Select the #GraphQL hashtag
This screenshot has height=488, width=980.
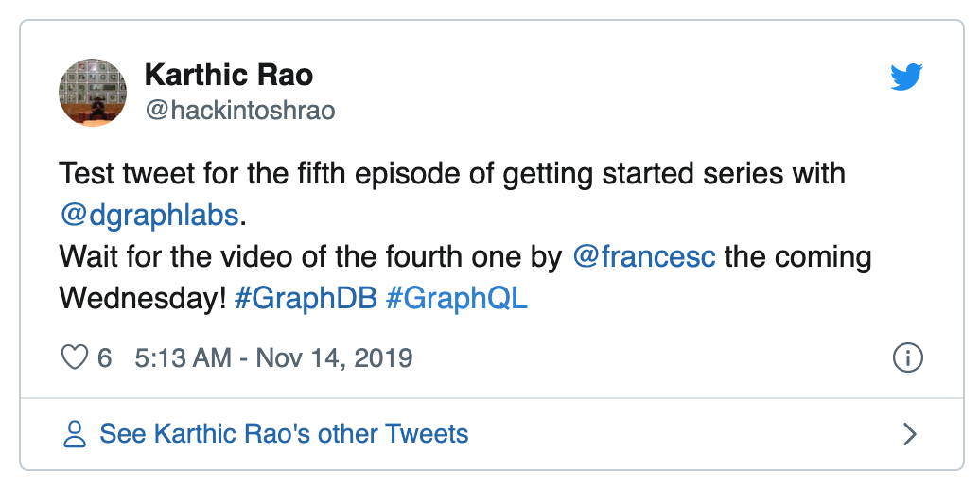click(x=456, y=299)
